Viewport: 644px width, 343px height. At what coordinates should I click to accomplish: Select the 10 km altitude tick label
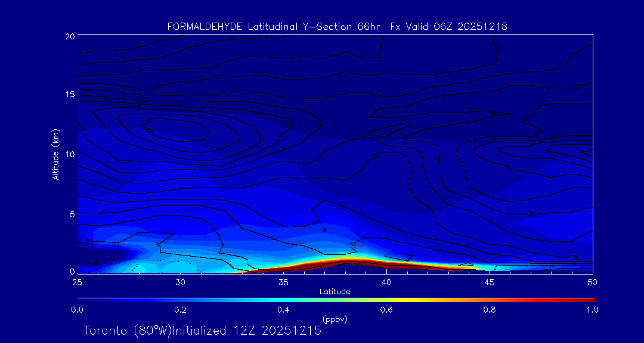pyautogui.click(x=69, y=154)
